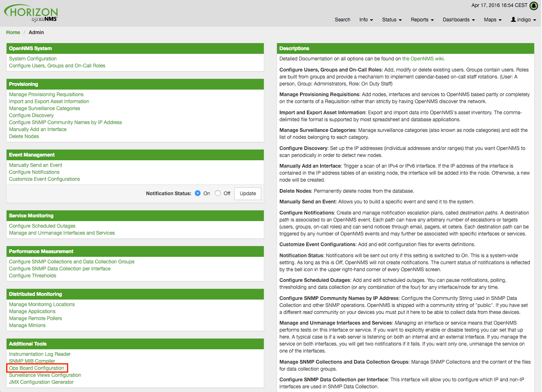542x392 pixels.
Task: Expand the Maps dropdown
Action: tap(492, 19)
